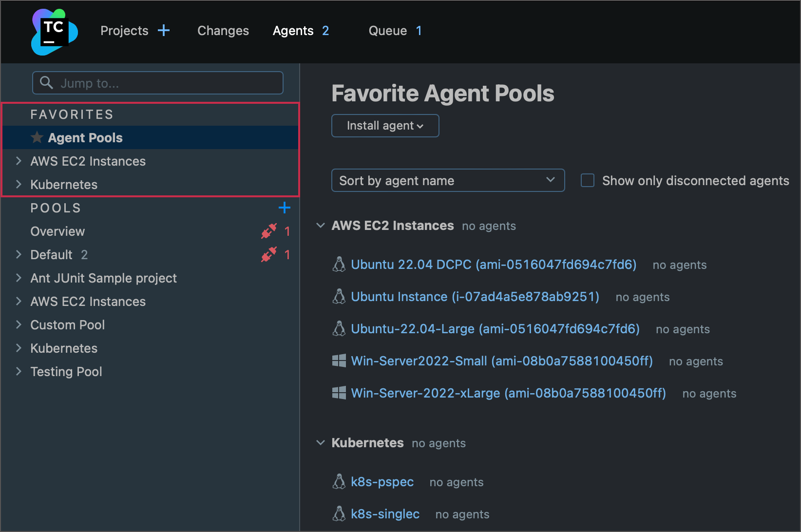Click the plus icon next to Projects
Viewport: 801px width, 532px height.
tap(164, 30)
